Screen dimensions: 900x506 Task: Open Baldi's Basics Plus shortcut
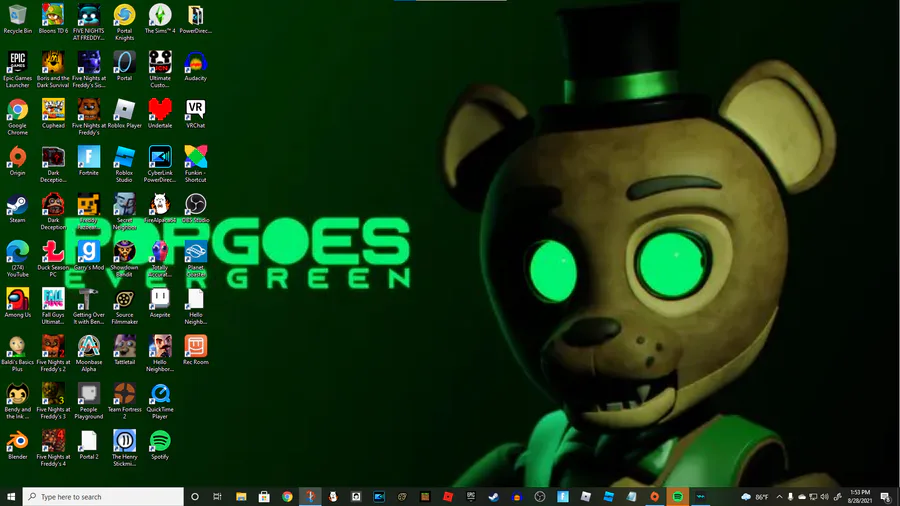(x=18, y=354)
